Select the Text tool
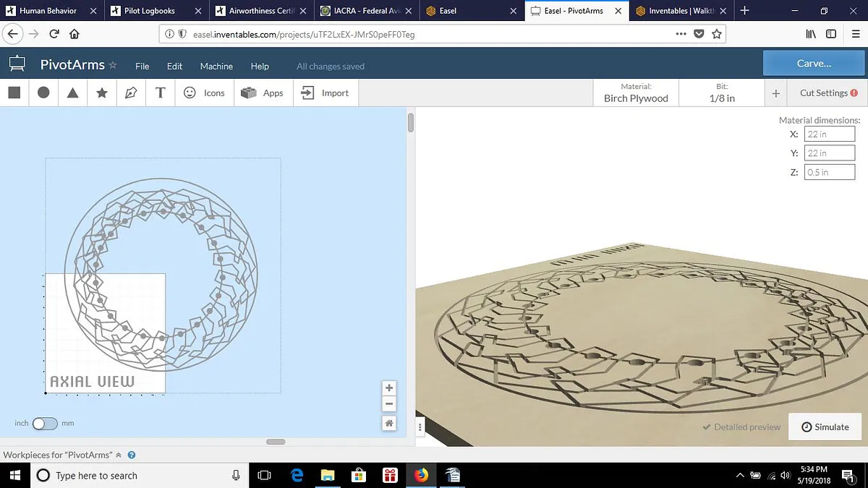 [x=161, y=93]
